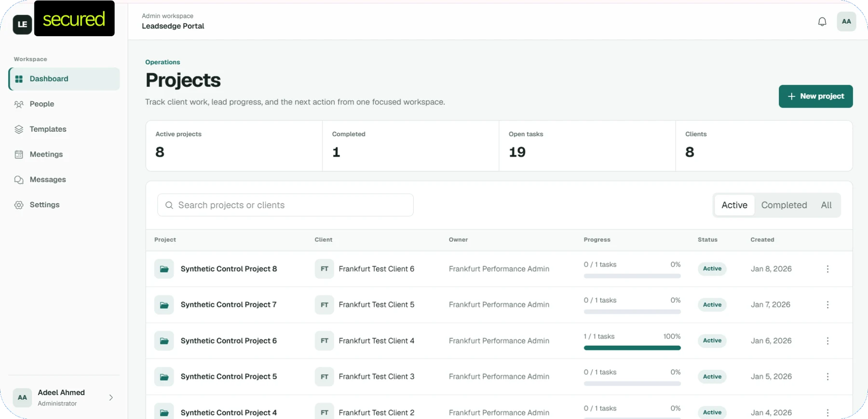Click the search magnifier icon
868x419 pixels.
pyautogui.click(x=169, y=205)
